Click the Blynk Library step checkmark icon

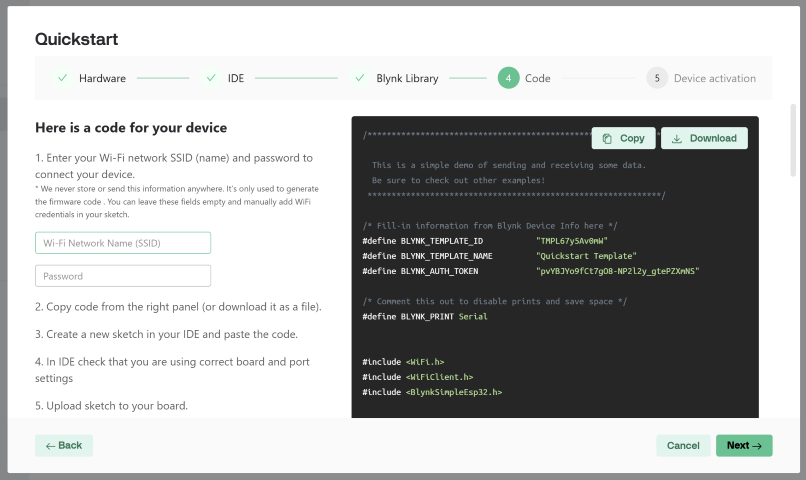coord(360,78)
